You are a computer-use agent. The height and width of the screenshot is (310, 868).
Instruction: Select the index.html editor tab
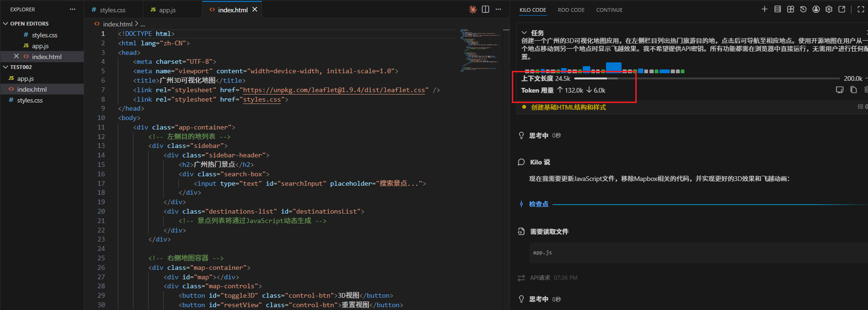tap(233, 10)
